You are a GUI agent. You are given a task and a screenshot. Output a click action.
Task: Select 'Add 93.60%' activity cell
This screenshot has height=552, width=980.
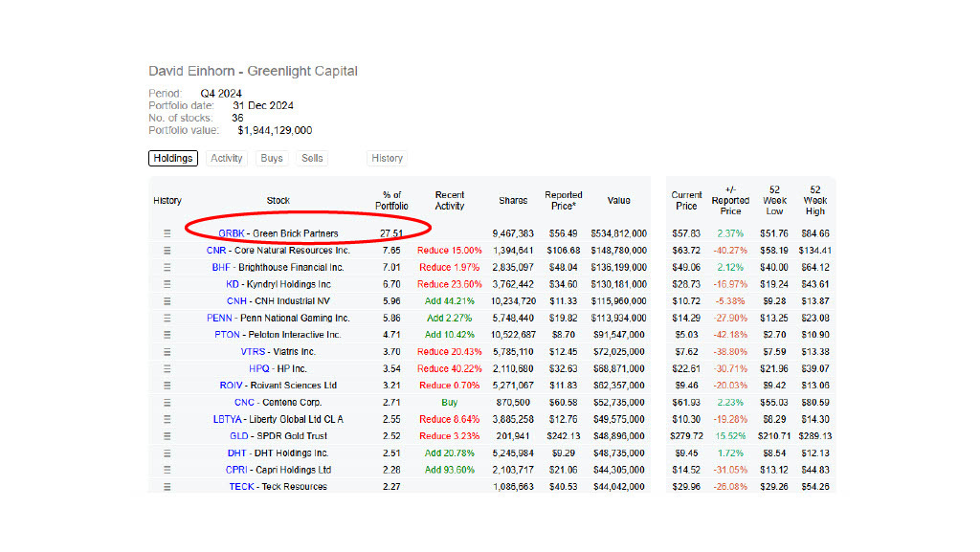tap(450, 470)
